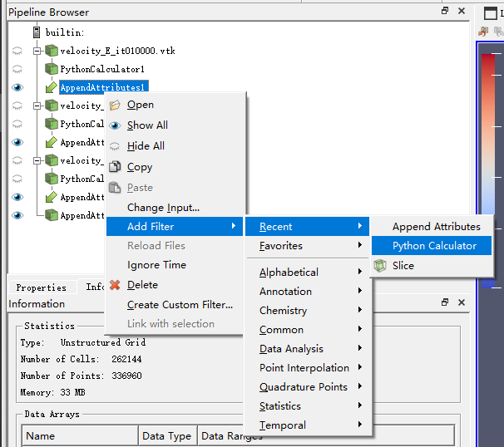Expand the Favorites submenu
The width and height of the screenshot is (504, 447).
[307, 246]
